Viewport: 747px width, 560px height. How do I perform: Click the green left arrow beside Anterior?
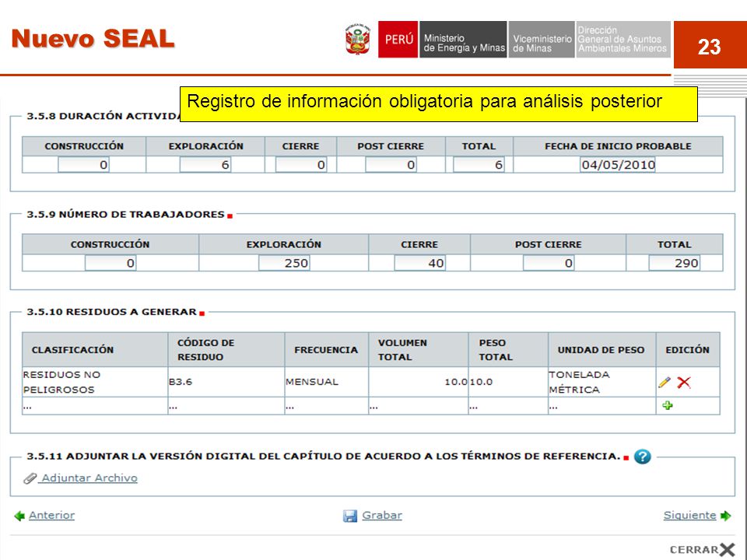coord(19,516)
